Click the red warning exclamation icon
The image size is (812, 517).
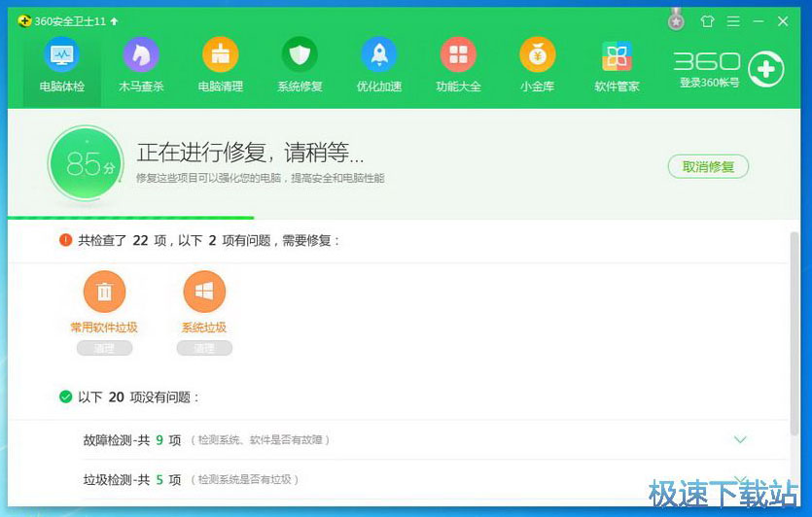[x=65, y=240]
